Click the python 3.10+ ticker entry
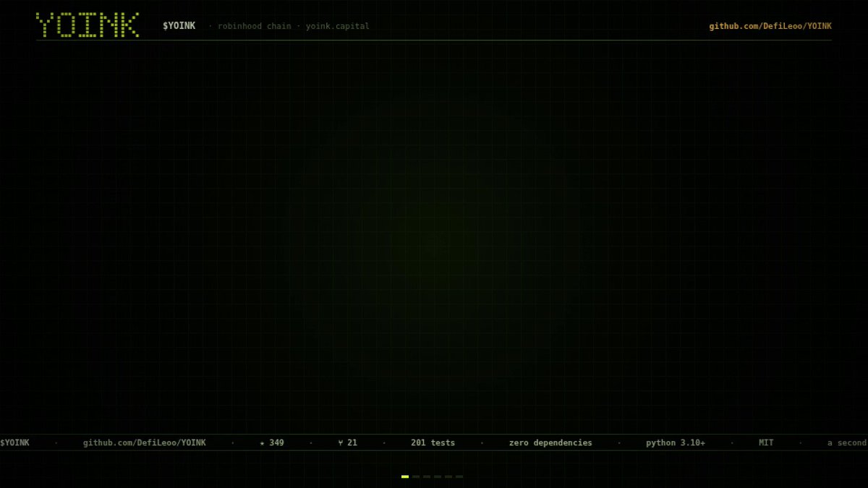The image size is (868, 488). tap(676, 442)
